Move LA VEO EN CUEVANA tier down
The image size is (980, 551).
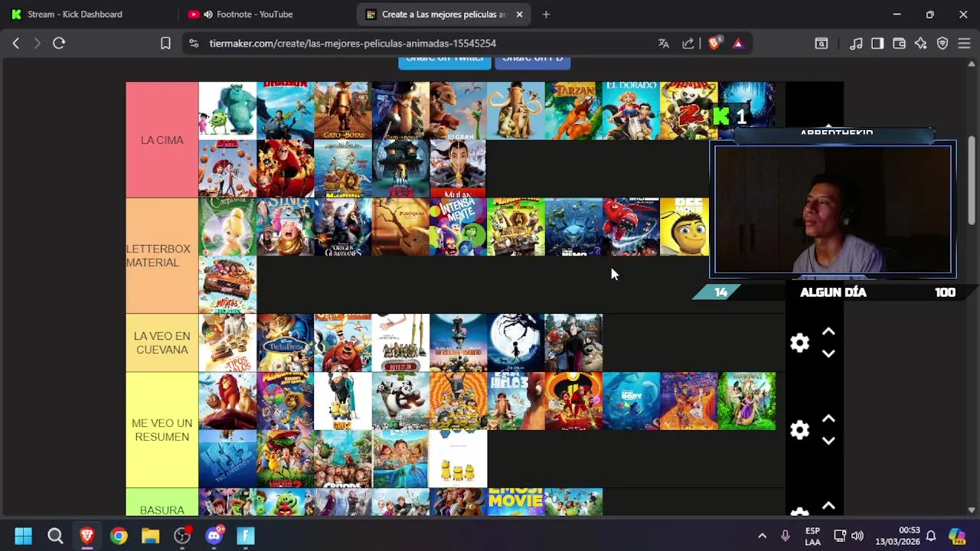828,354
